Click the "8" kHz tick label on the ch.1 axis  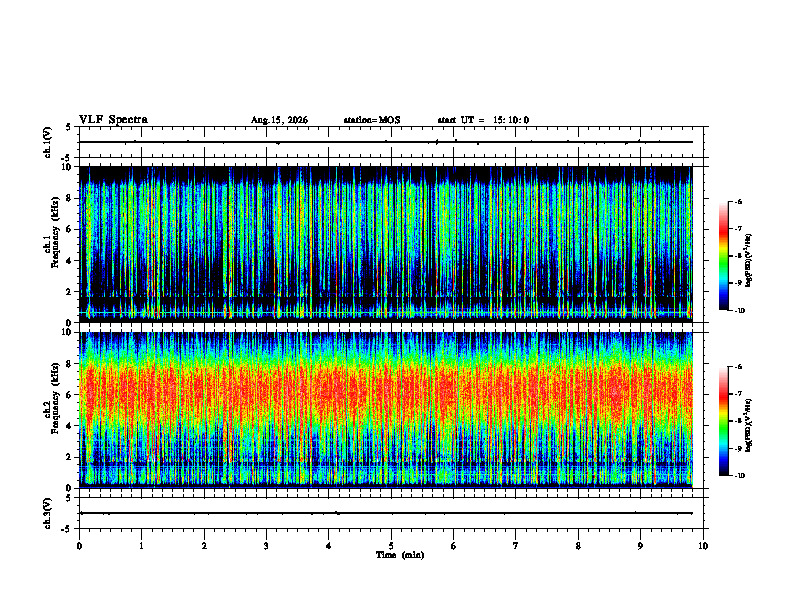pos(69,198)
